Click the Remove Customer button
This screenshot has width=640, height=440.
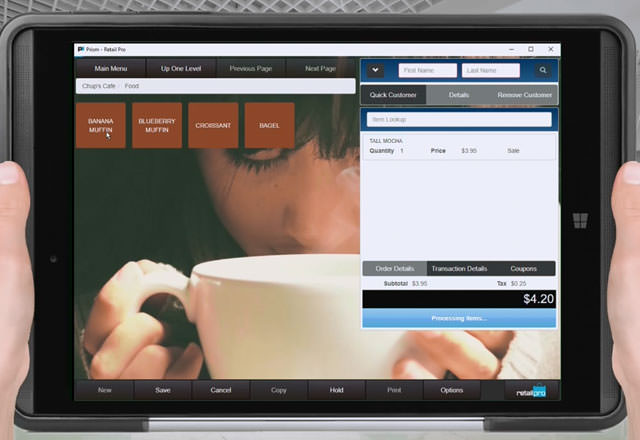tap(525, 95)
